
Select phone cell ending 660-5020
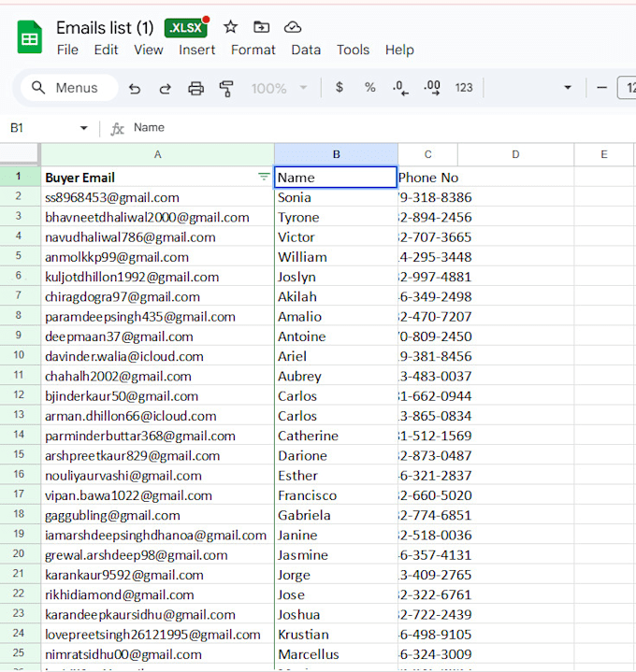tap(427, 495)
